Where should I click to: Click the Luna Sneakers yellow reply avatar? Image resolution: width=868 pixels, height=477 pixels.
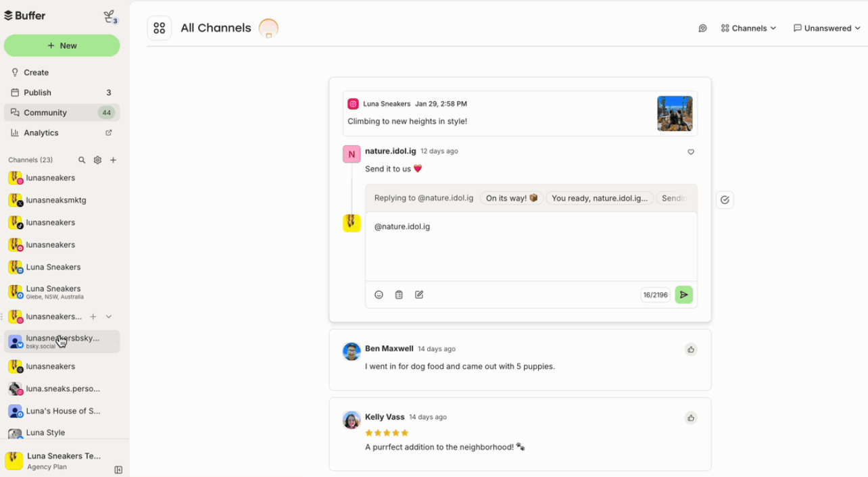352,223
